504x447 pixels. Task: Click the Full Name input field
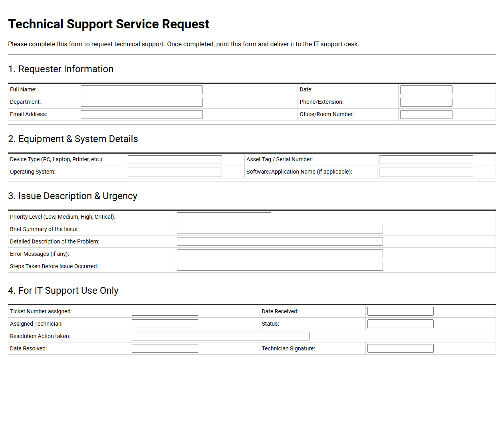(141, 90)
